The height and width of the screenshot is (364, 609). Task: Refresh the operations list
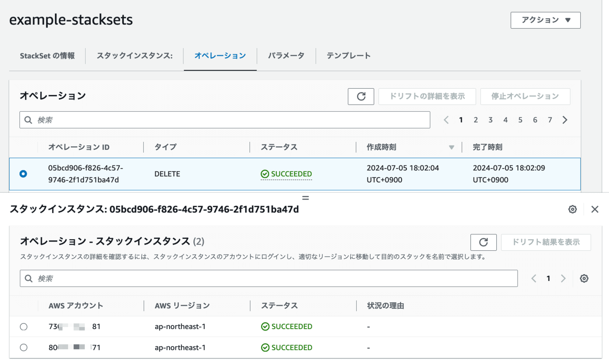tap(361, 96)
